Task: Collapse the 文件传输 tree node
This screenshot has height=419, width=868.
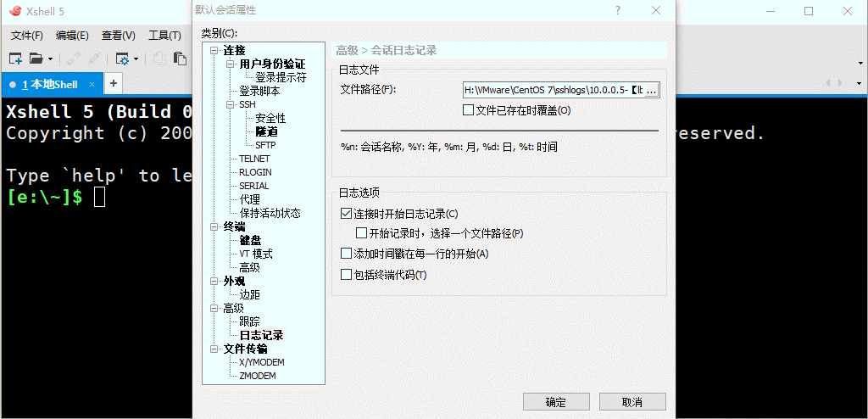Action: [x=214, y=349]
